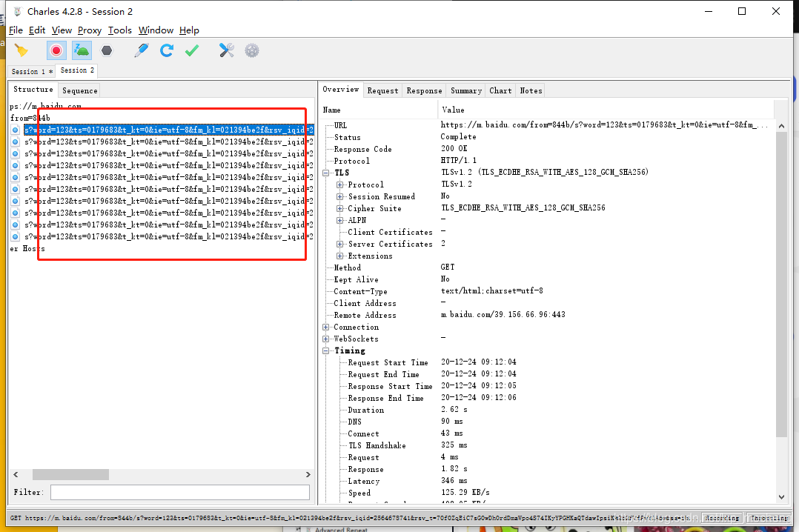Image resolution: width=799 pixels, height=532 pixels.
Task: Show the Summary tab
Action: 465,90
